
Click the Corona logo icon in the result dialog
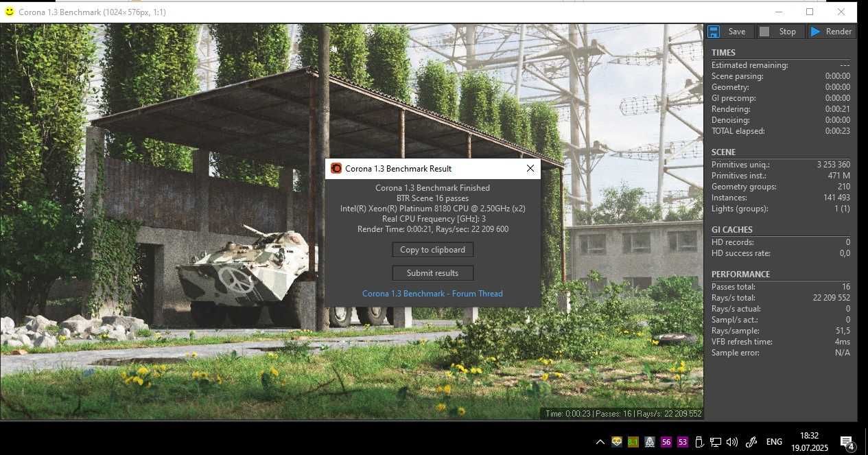(x=336, y=168)
